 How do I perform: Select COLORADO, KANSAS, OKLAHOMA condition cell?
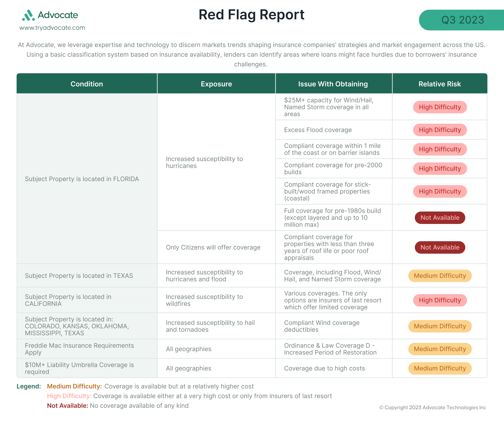click(x=87, y=326)
